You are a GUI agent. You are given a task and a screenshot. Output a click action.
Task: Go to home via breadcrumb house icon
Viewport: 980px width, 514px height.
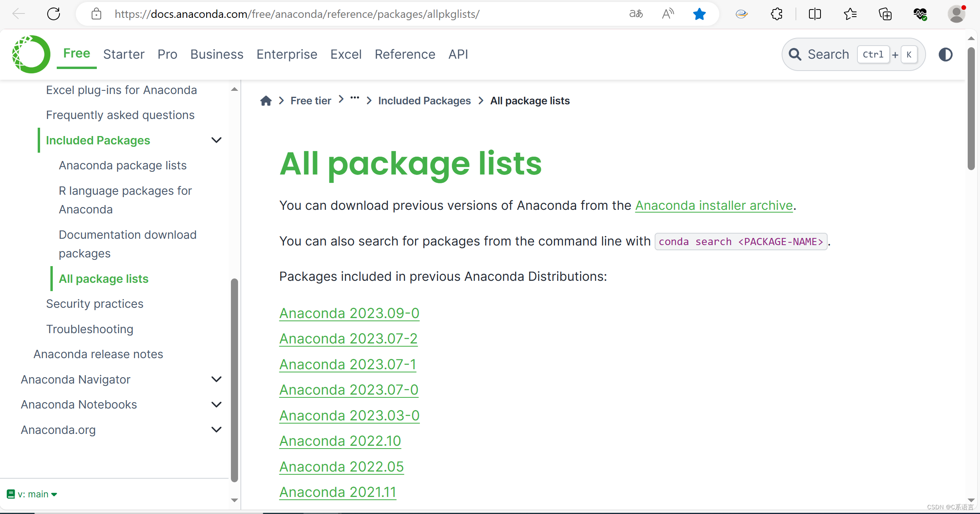[266, 101]
